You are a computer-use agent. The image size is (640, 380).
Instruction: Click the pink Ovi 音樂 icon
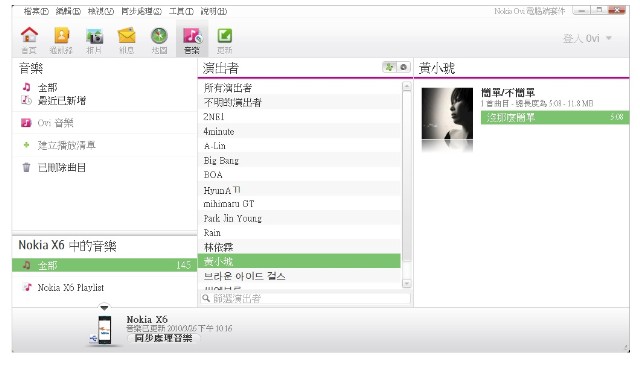[26, 122]
